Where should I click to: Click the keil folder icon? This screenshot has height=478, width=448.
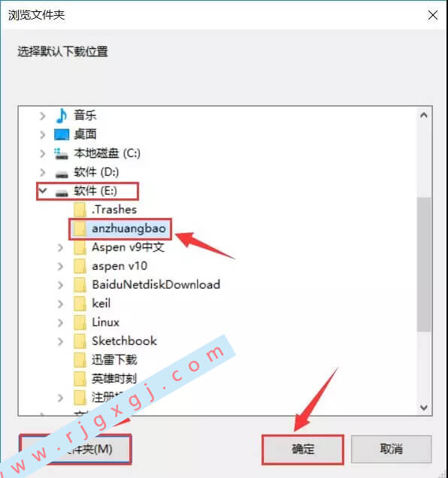point(80,304)
